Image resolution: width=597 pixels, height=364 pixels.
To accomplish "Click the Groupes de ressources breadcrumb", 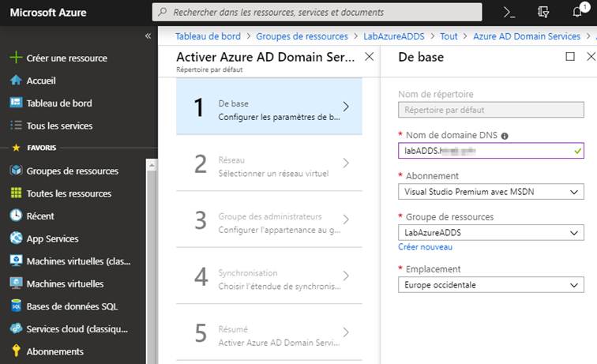I will (302, 36).
